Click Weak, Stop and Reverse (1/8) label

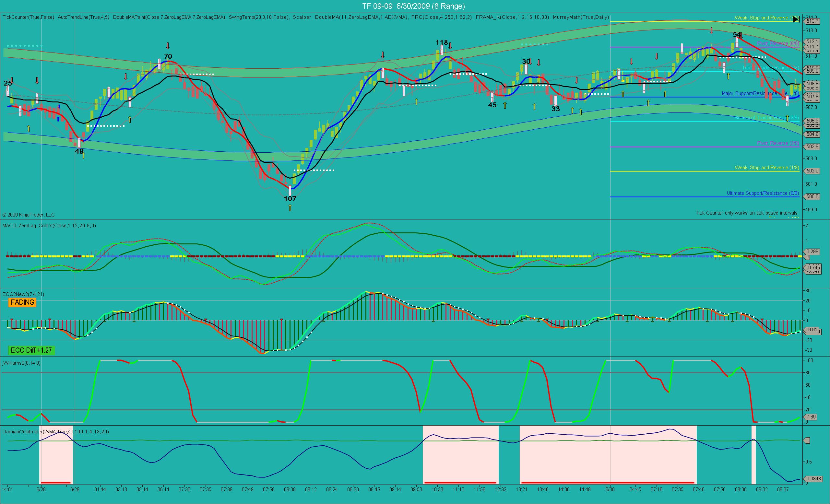point(767,168)
